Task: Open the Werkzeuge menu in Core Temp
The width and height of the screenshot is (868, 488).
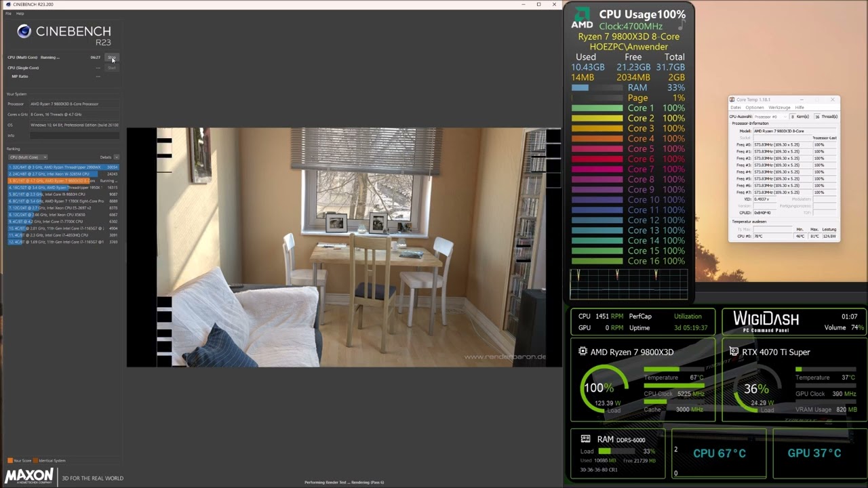Action: coord(779,107)
